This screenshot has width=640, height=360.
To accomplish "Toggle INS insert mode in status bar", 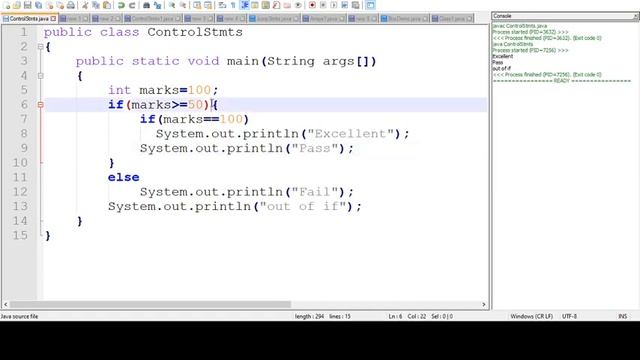I will [622, 316].
